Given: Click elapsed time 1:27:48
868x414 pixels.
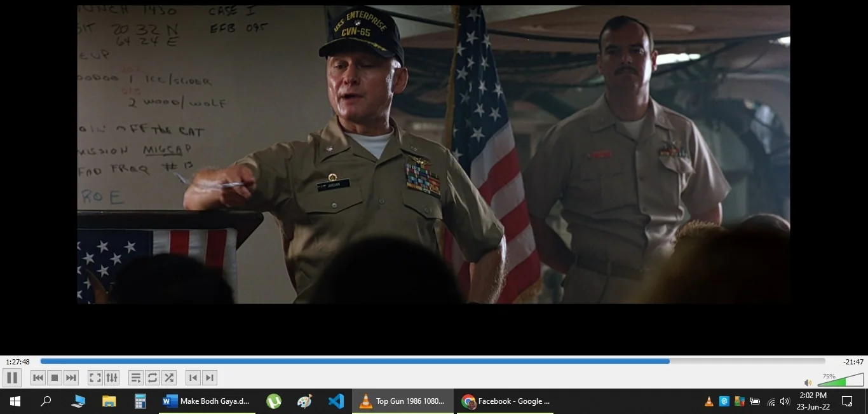Looking at the screenshot, I should click(18, 362).
